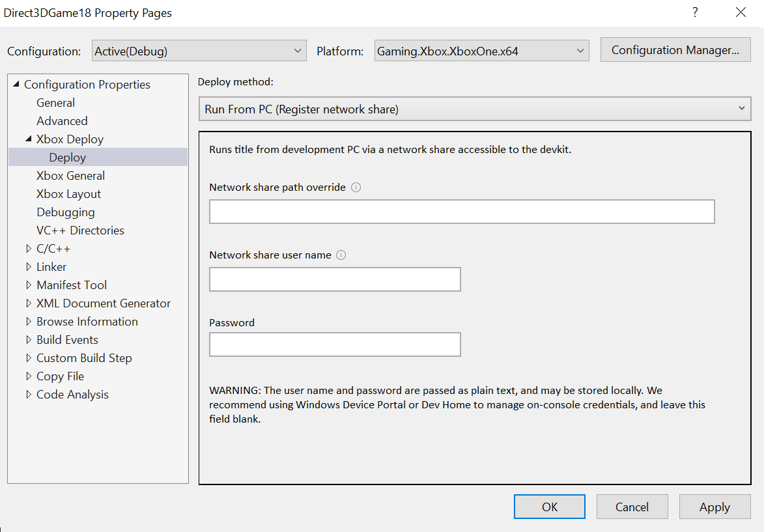Open the Xbox General page
Image resolution: width=764 pixels, height=532 pixels.
point(70,176)
